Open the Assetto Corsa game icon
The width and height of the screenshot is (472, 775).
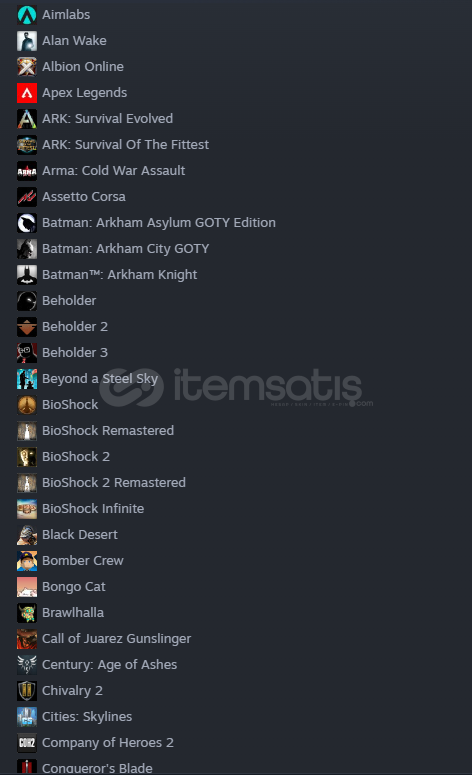tap(27, 197)
